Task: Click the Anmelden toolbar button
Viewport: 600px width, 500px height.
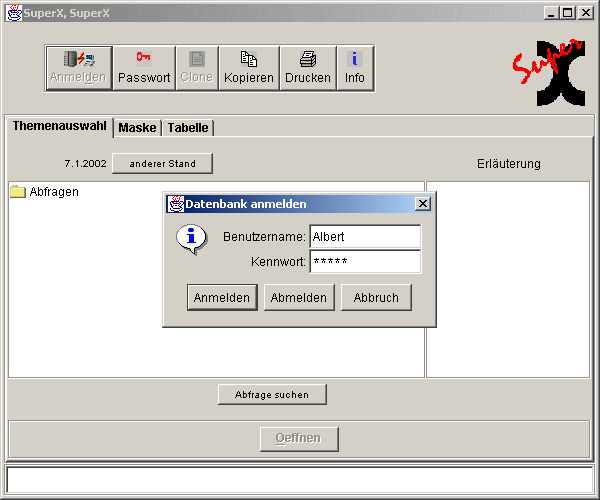Action: 78,68
